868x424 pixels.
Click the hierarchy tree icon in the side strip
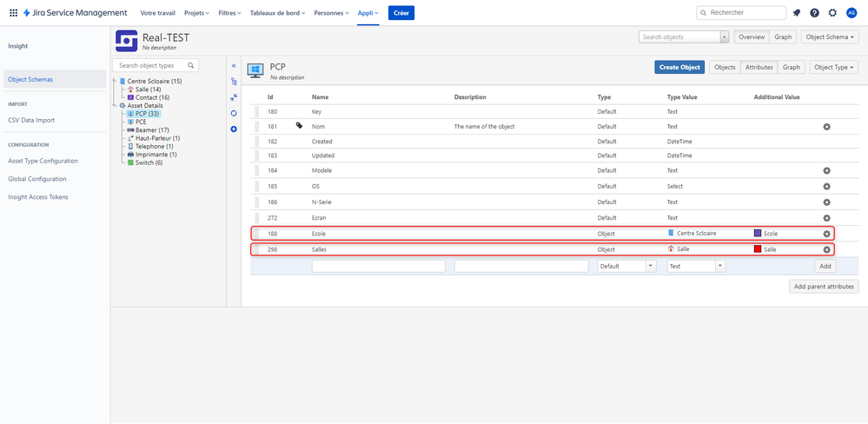pos(234,82)
